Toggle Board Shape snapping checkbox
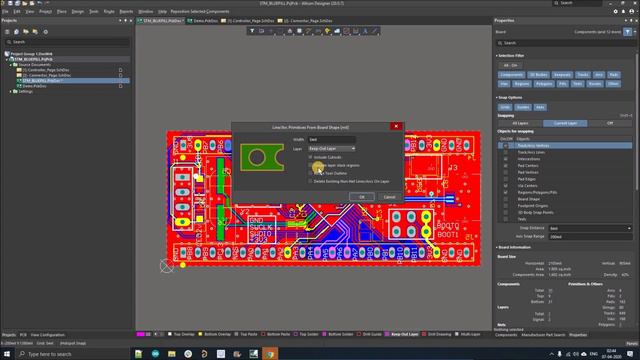Image resolution: width=640 pixels, height=360 pixels. click(x=506, y=199)
